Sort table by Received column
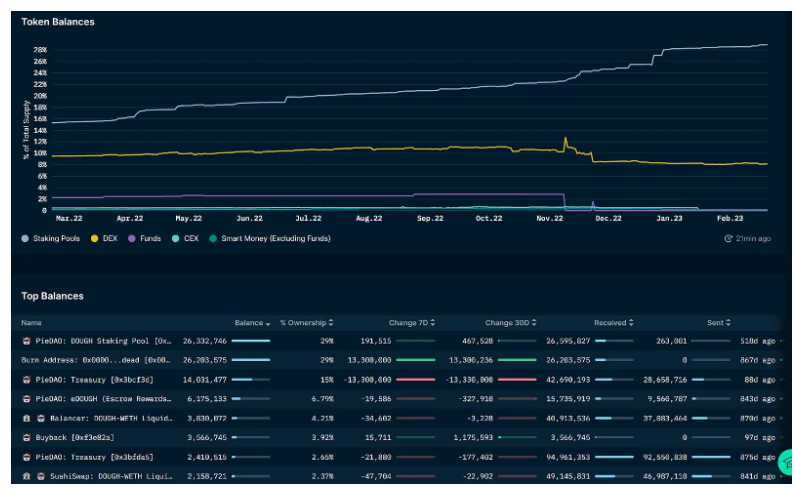This screenshot has width=795, height=490. coord(613,323)
